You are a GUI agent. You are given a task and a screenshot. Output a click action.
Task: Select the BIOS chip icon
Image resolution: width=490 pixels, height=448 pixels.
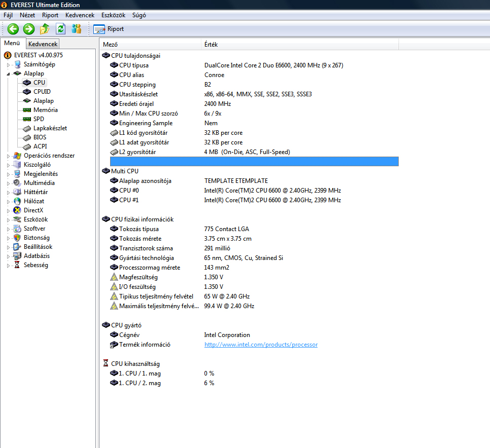click(27, 137)
